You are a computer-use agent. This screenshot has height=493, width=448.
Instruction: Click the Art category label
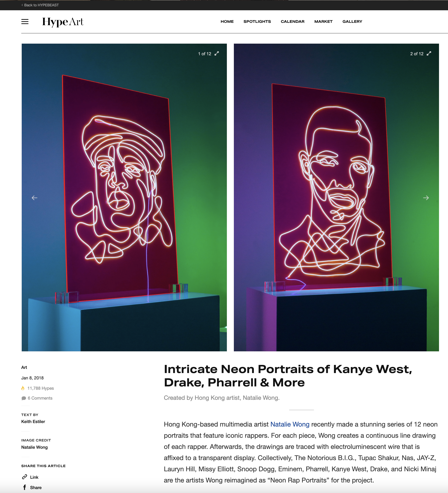click(x=24, y=367)
